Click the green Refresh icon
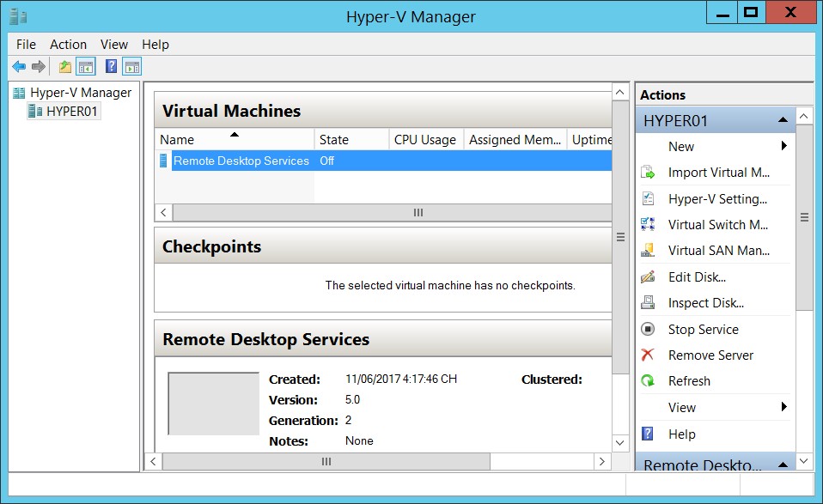Screen dimensions: 823x504 click(x=648, y=380)
